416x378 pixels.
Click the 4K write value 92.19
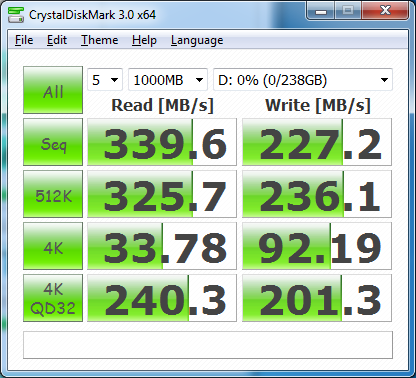[317, 246]
